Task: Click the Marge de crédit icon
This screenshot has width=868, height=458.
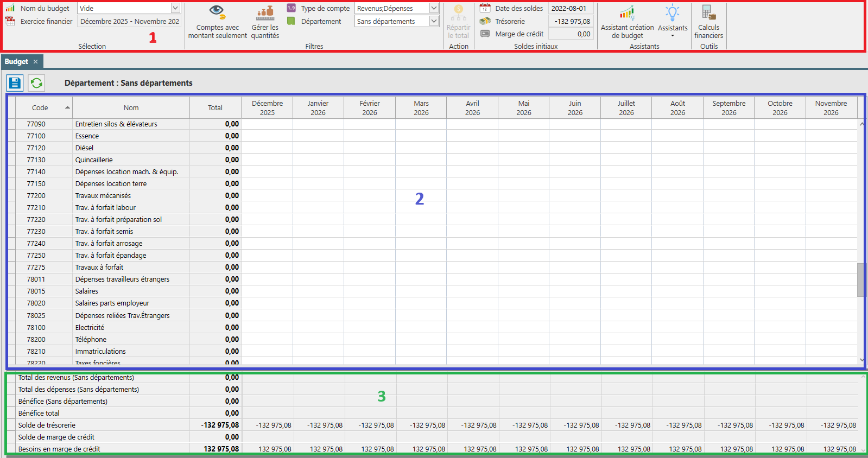Action: click(485, 34)
